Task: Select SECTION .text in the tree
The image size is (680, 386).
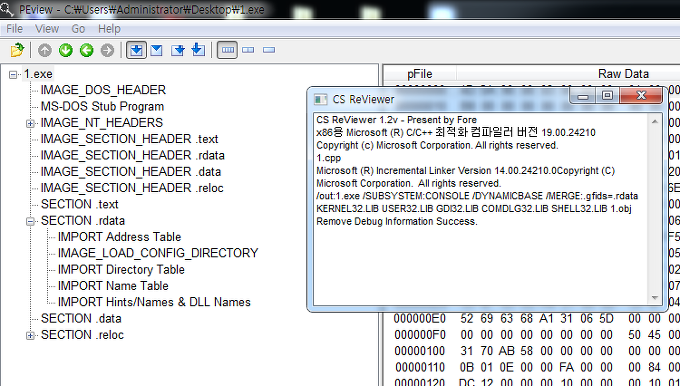Action: (x=79, y=204)
